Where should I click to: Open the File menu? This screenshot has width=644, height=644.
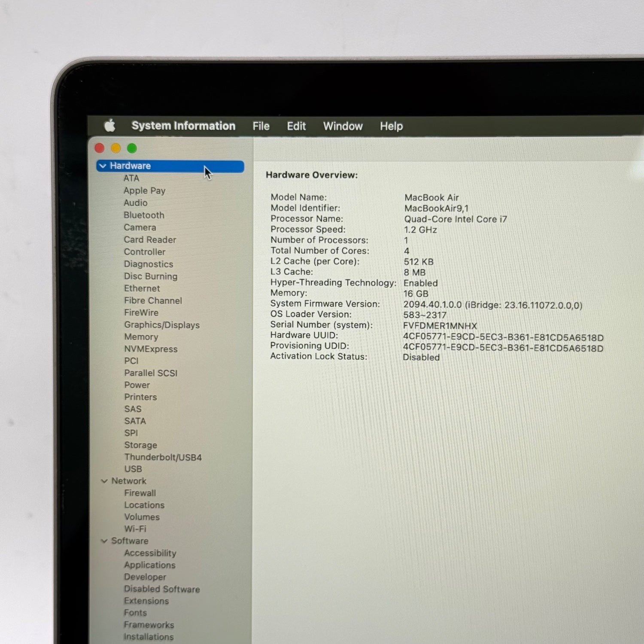(x=261, y=126)
